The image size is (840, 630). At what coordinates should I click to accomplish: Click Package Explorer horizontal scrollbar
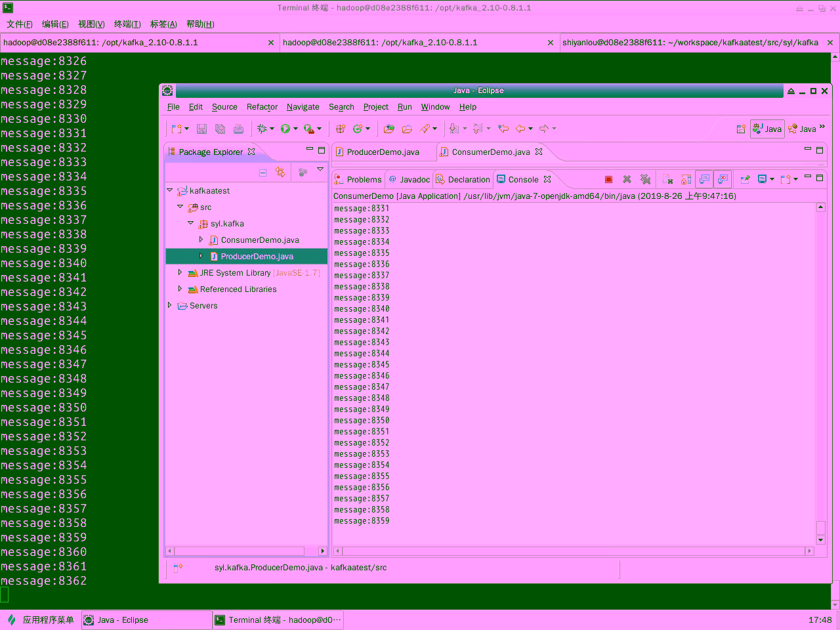point(240,551)
